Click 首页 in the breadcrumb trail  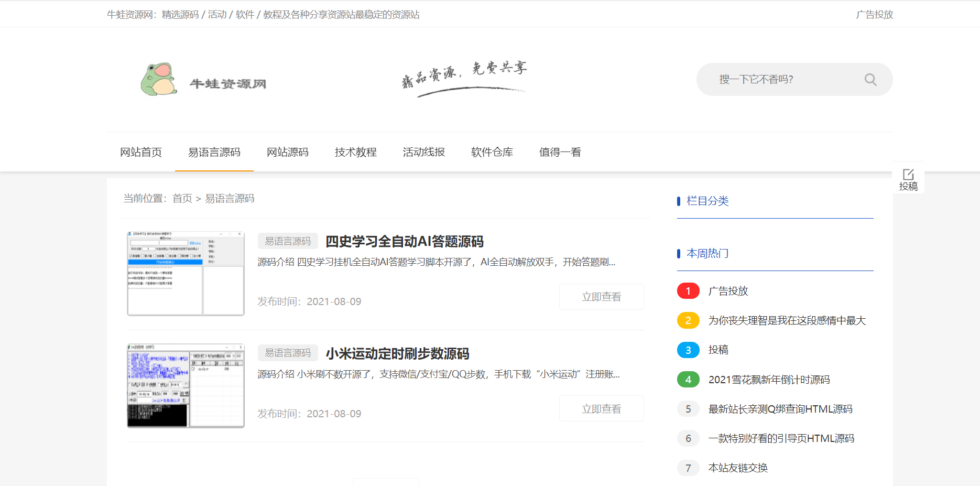pos(182,199)
